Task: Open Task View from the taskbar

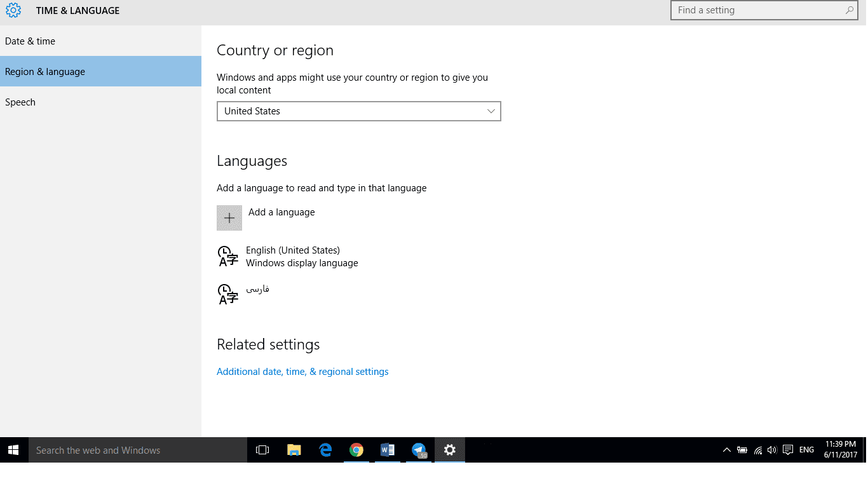Action: point(262,450)
